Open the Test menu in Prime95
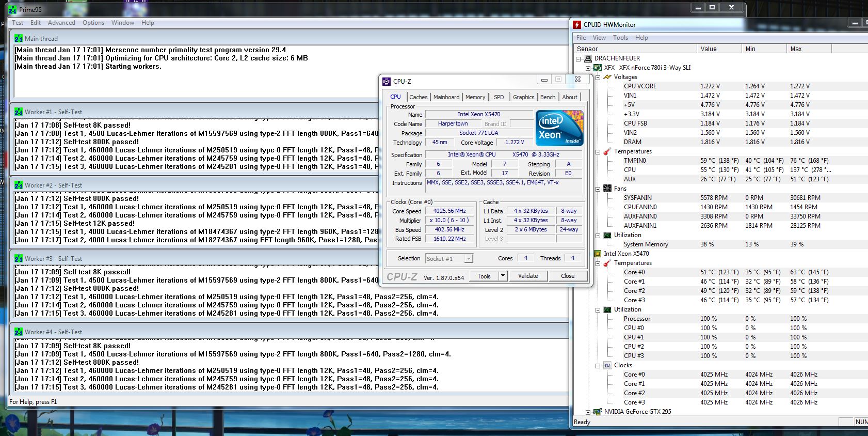The height and width of the screenshot is (436, 868). point(18,23)
